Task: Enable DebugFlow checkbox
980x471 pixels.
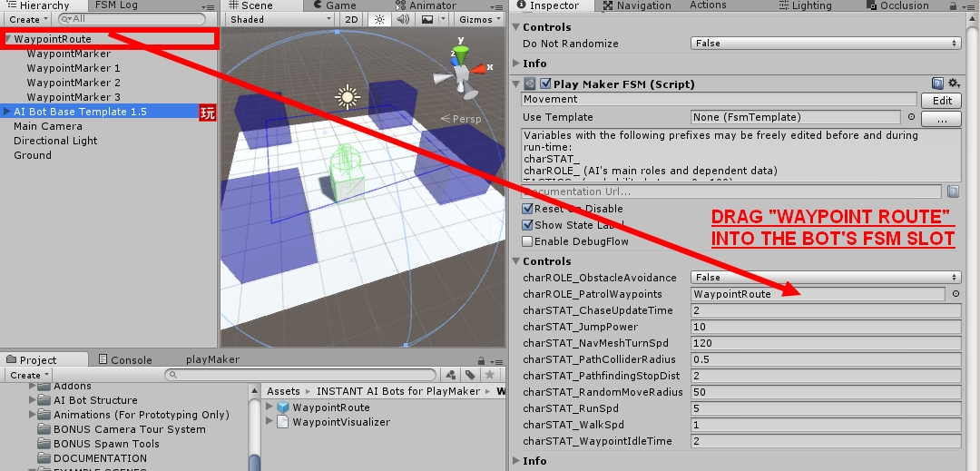Action: pyautogui.click(x=527, y=241)
